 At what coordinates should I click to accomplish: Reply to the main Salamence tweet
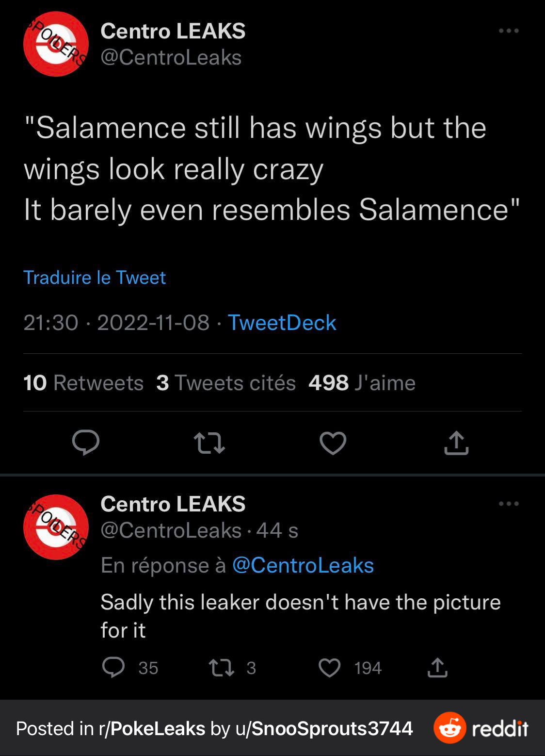86,443
